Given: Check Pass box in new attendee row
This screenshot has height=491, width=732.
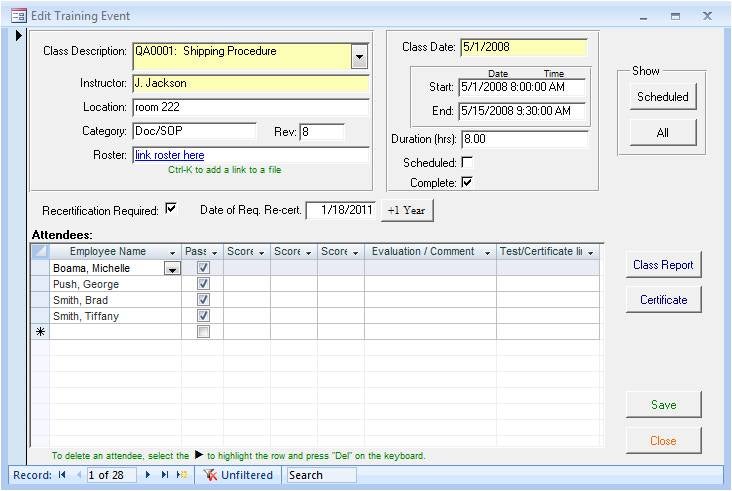Looking at the screenshot, I should [x=203, y=332].
